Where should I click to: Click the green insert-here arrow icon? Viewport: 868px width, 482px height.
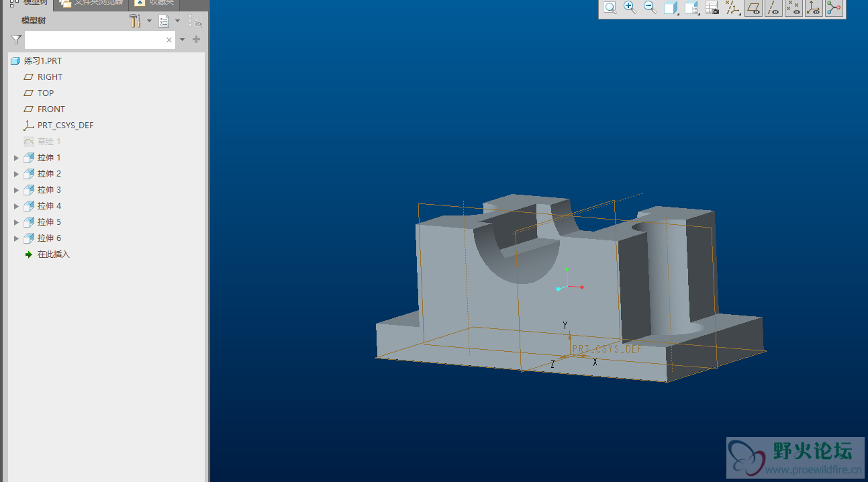[x=28, y=254]
